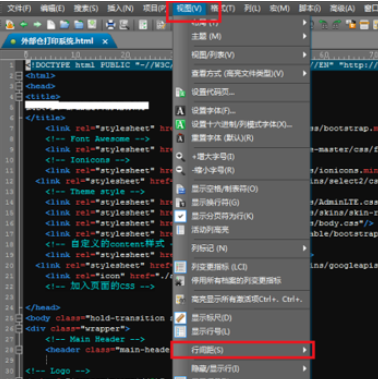
Task: Expand the 视图/列表(V) submenu
Action: [242, 55]
